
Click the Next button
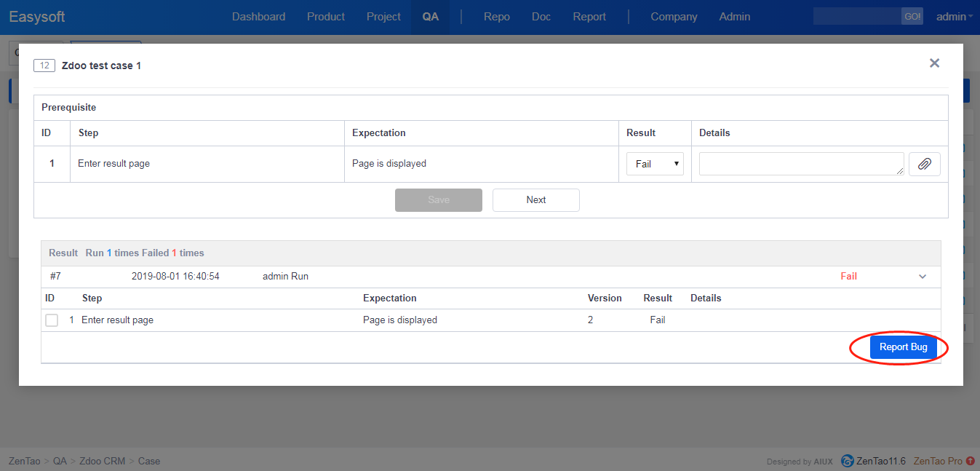pyautogui.click(x=535, y=200)
